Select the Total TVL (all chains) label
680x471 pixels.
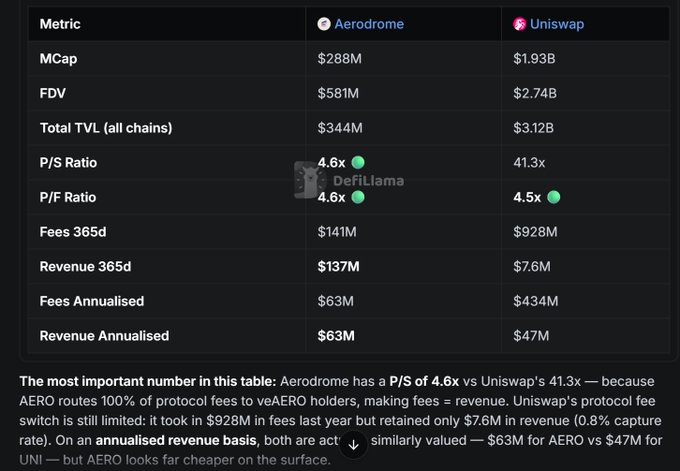click(106, 128)
